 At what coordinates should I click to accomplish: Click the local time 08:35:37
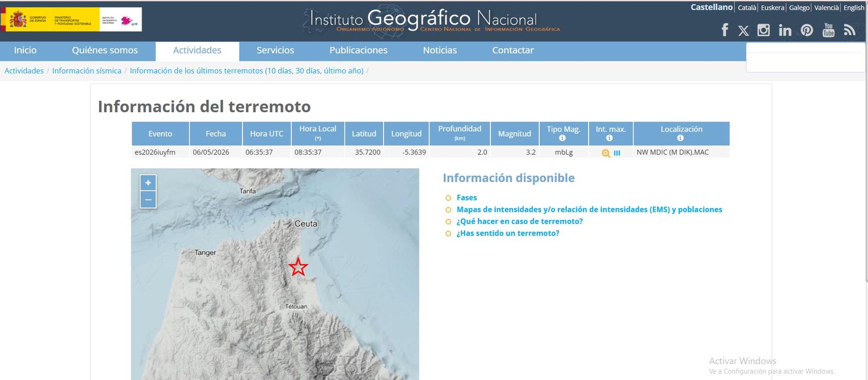coord(308,152)
